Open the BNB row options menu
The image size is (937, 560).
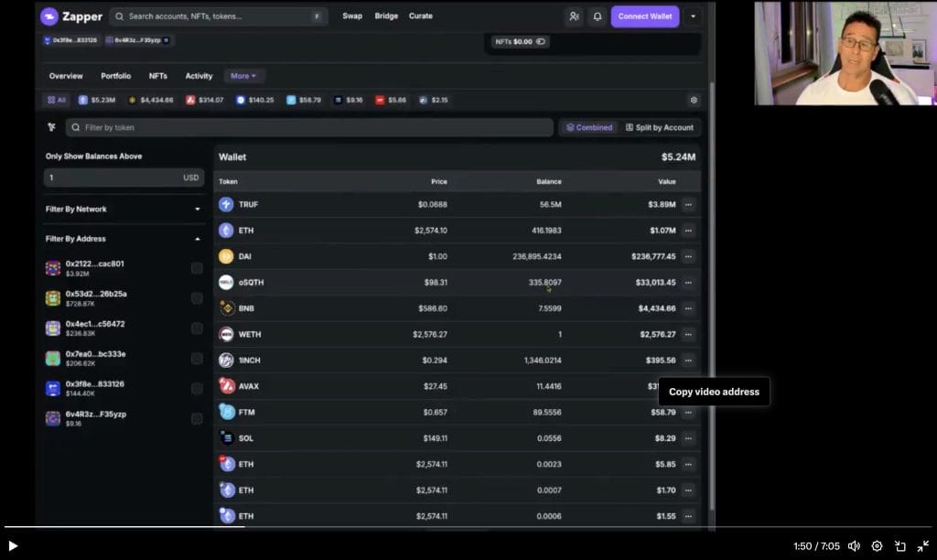688,308
